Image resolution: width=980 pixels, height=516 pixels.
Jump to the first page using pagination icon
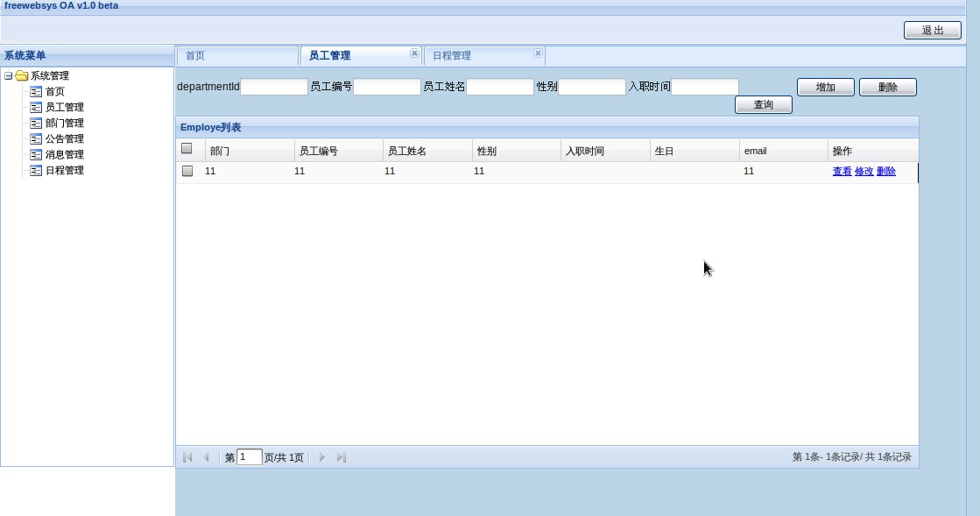pyautogui.click(x=187, y=456)
